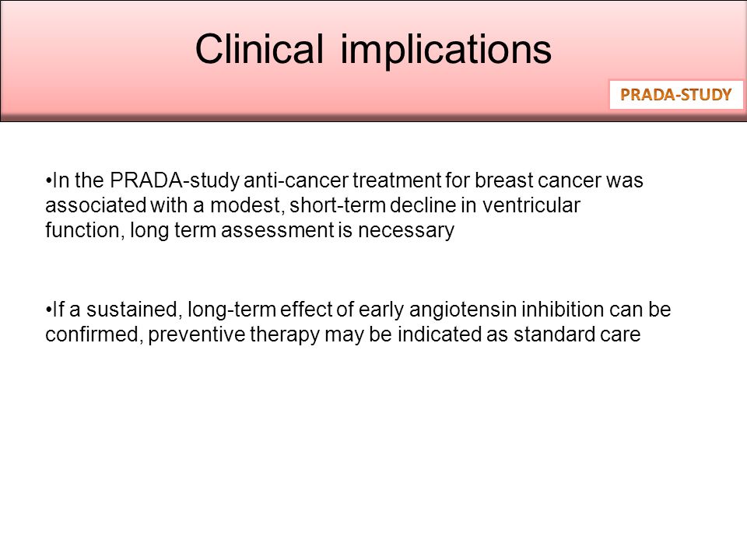Viewport: 747px width, 560px height.
Task: Click the words 'standard care'
Action: pos(577,334)
